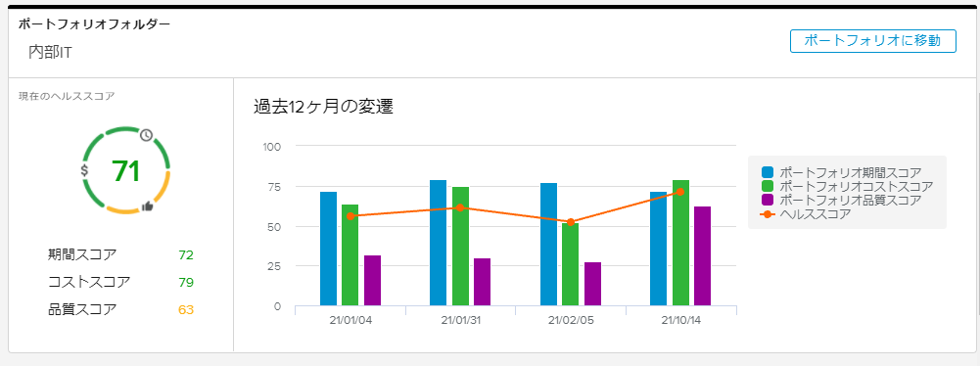Screen dimensions: 980x366
Task: Click the clock icon on health gauge
Action: point(146,135)
